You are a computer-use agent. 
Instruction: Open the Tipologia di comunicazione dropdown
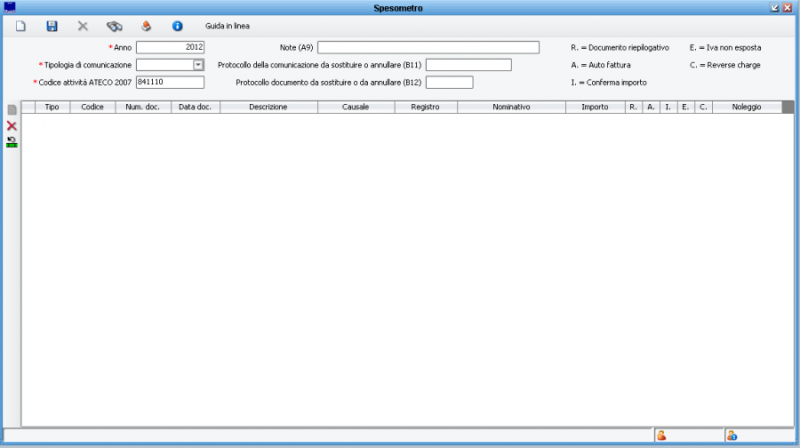(198, 65)
